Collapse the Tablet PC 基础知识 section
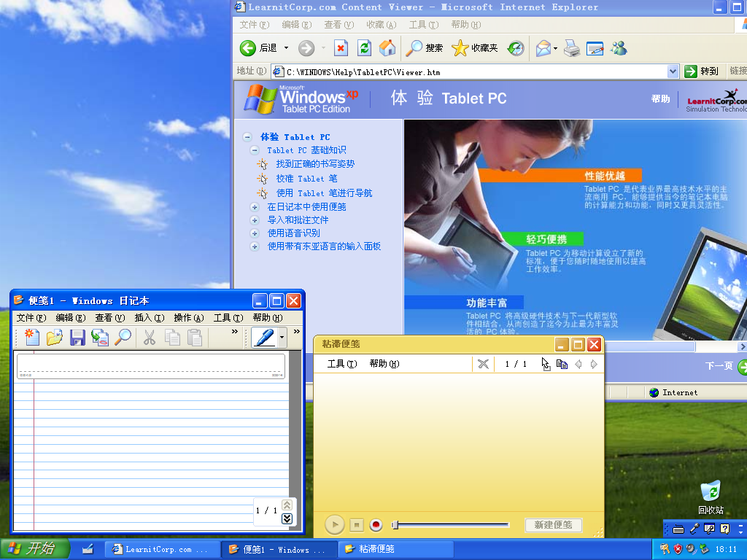The height and width of the screenshot is (560, 747). click(255, 150)
